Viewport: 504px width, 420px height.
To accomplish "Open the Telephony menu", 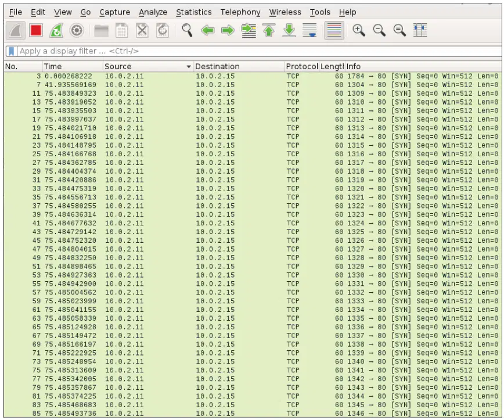I will (240, 12).
